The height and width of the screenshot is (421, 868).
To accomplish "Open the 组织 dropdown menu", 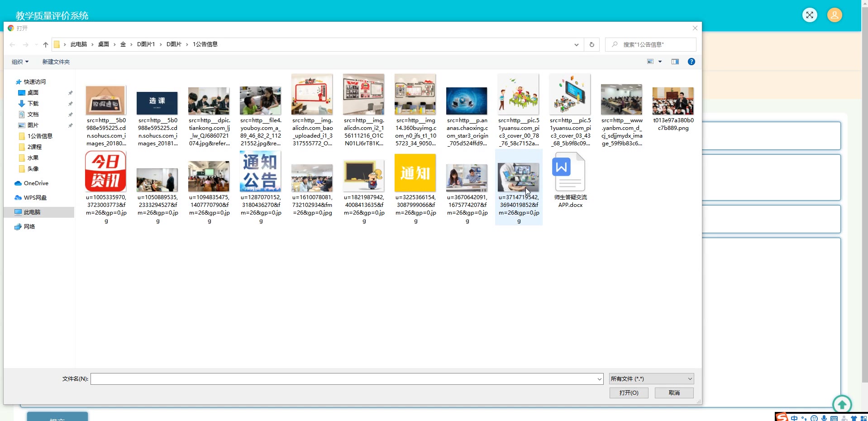I will point(20,62).
